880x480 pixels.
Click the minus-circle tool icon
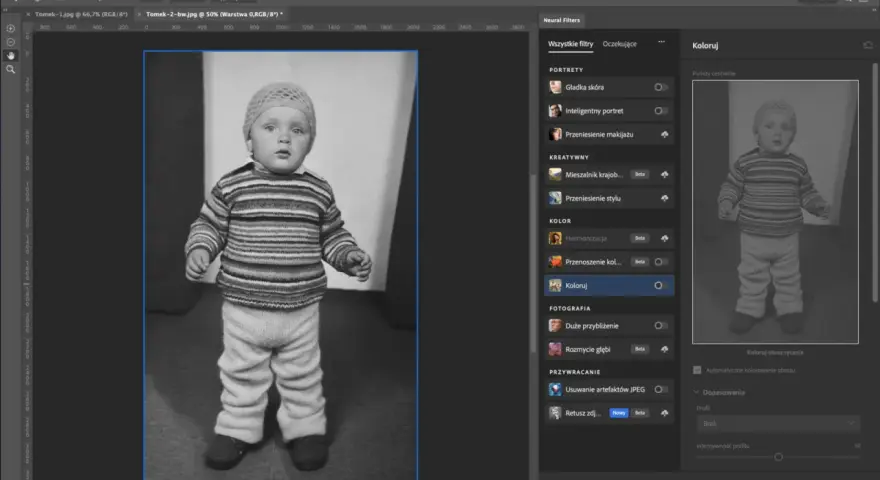coord(11,42)
